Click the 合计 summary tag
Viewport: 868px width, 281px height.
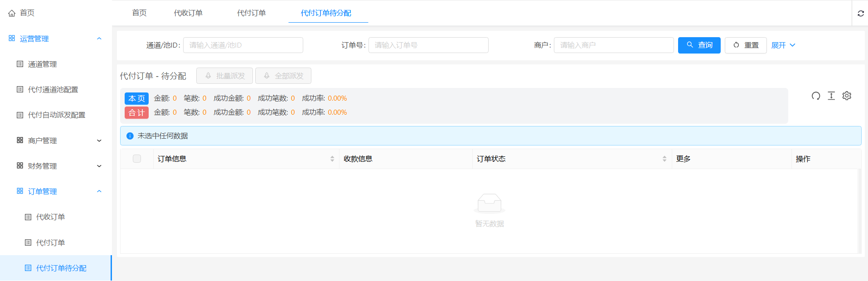click(x=136, y=112)
